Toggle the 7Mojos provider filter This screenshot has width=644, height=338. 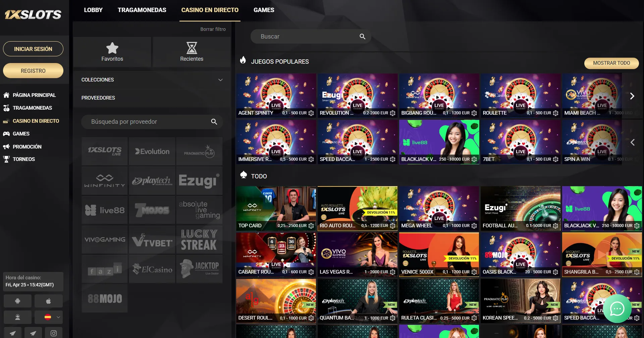click(x=152, y=210)
